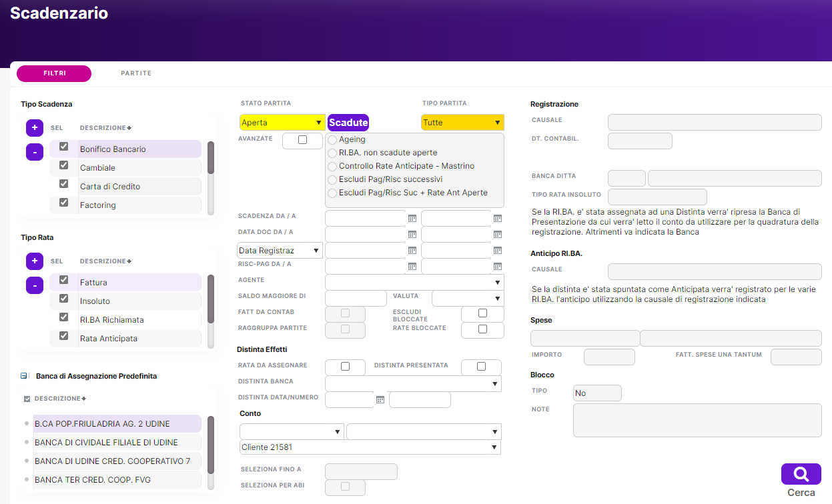Image resolution: width=832 pixels, height=504 pixels.
Task: Click the minus button in Tipo Rata
Action: click(x=35, y=285)
